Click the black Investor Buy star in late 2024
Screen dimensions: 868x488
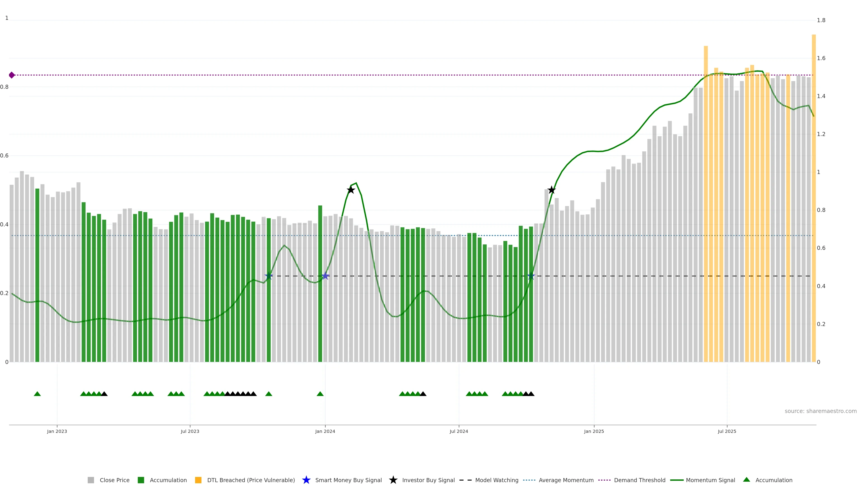coord(551,190)
